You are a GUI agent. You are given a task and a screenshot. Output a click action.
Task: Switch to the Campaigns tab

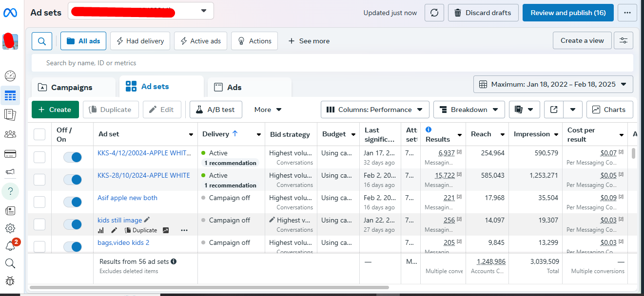tap(72, 88)
